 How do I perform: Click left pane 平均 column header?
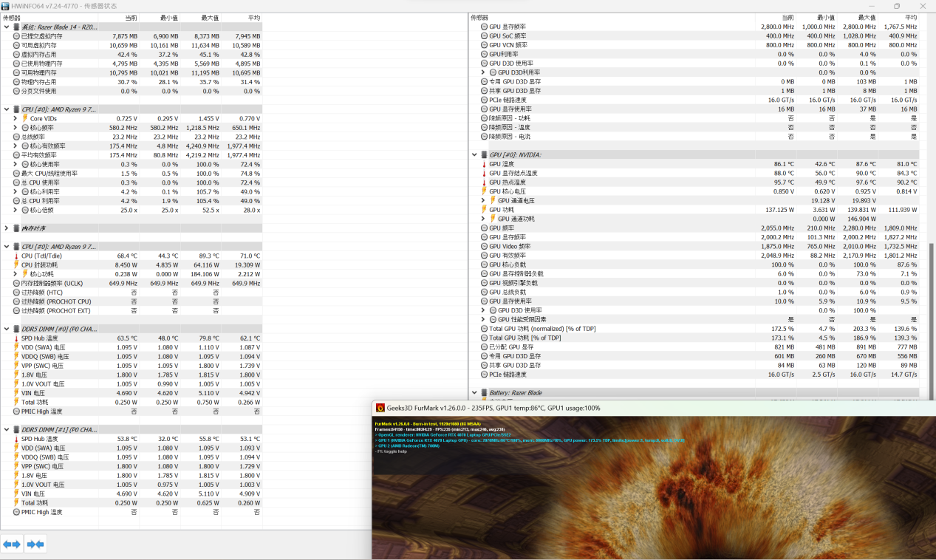tap(242, 17)
